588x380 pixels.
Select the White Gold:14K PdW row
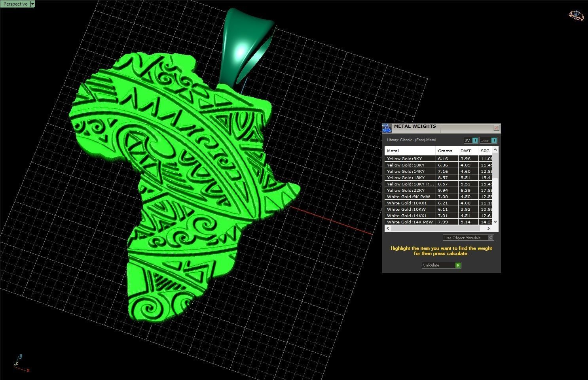click(x=438, y=222)
